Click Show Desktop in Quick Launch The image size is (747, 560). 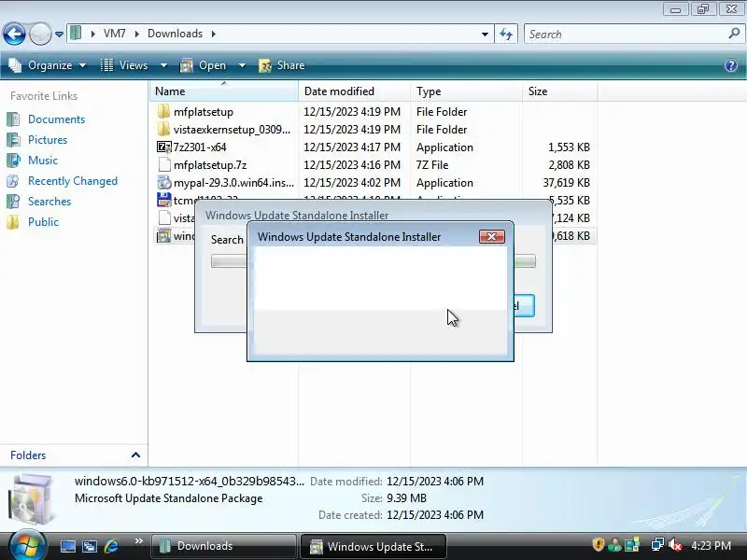tap(67, 546)
